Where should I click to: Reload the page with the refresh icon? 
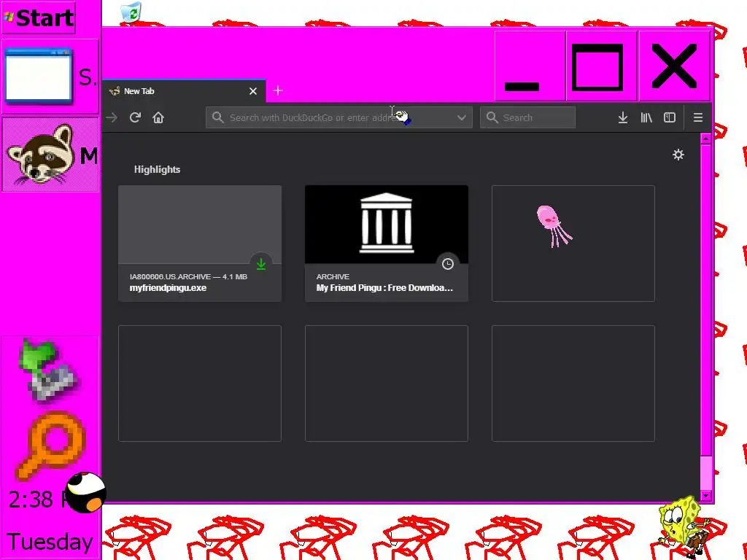pos(135,117)
